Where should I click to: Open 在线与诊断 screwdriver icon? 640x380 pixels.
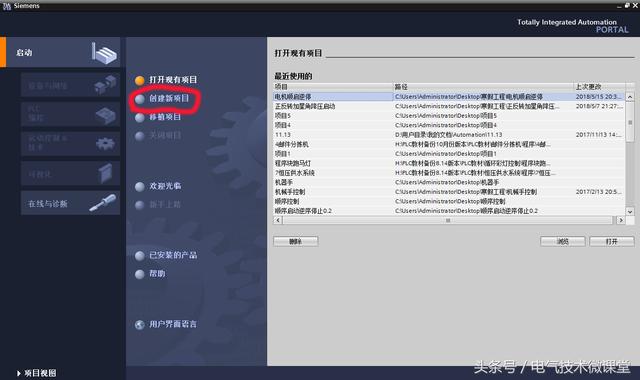(102, 203)
